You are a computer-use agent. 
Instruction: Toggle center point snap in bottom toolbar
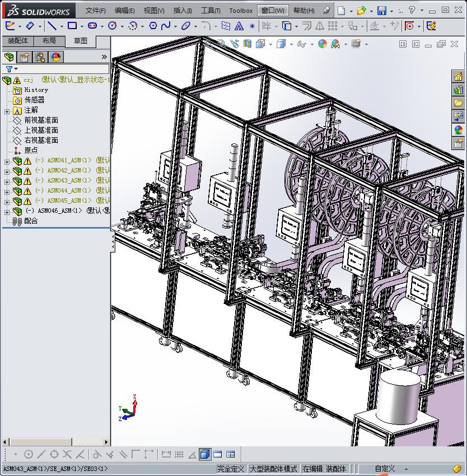pos(29,454)
